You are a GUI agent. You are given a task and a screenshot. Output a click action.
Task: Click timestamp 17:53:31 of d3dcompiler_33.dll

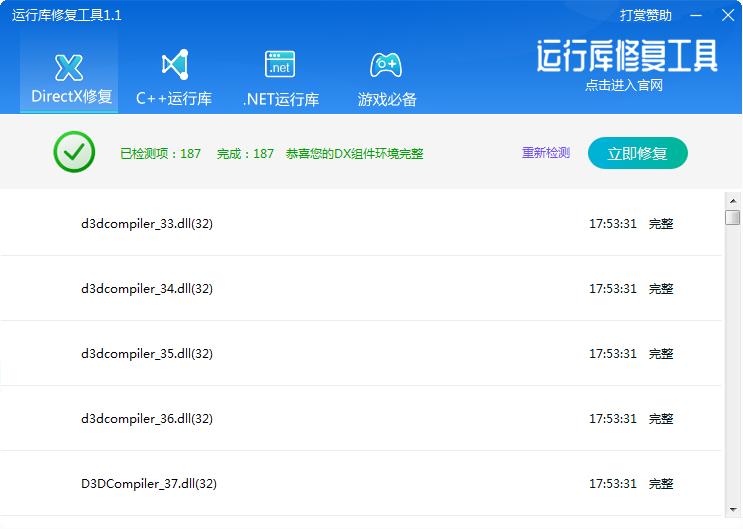coord(613,223)
